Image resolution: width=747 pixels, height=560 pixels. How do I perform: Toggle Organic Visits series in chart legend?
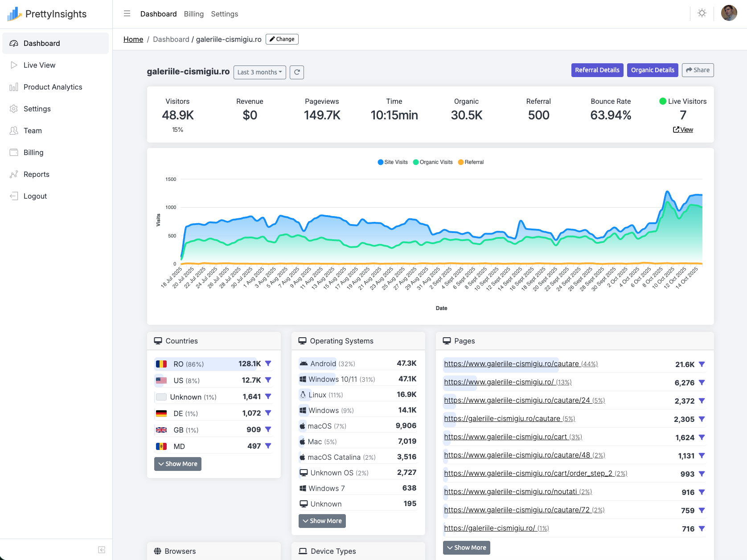pos(433,162)
